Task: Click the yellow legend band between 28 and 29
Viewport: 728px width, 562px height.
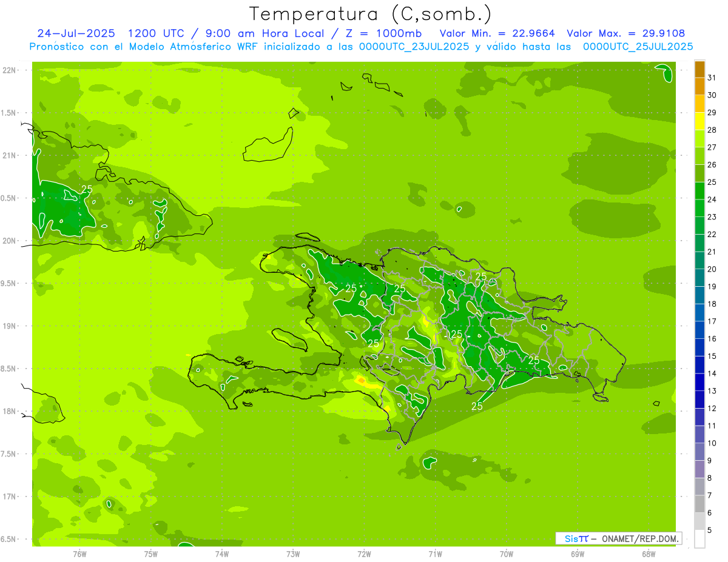Action: point(699,121)
